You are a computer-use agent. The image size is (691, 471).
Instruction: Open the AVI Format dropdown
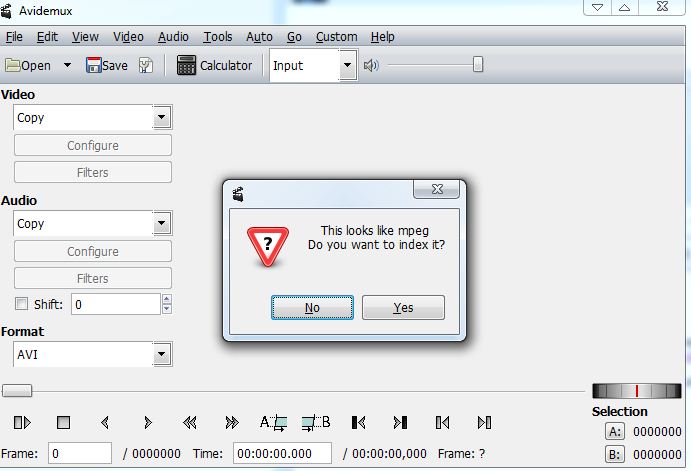[162, 354]
